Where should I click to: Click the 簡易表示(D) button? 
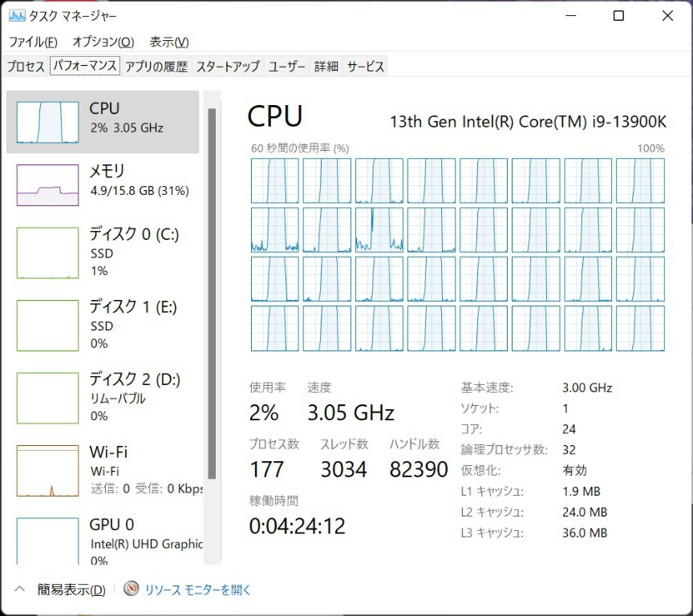coord(71,590)
